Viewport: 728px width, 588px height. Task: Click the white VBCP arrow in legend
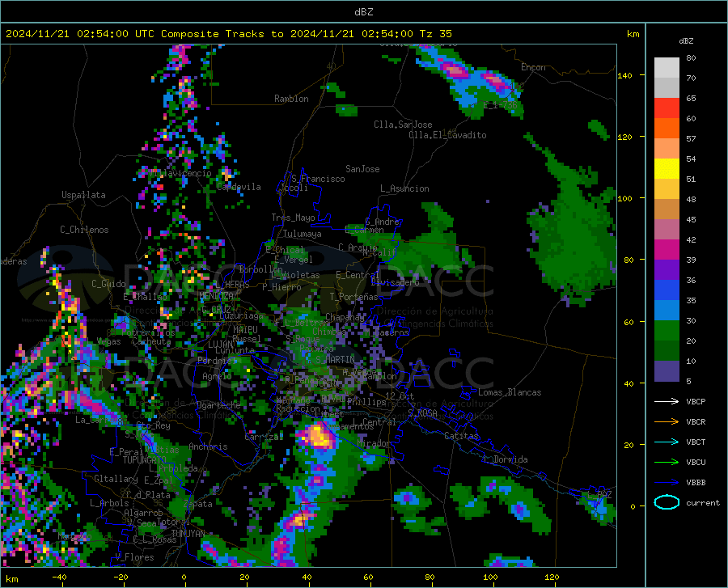[x=667, y=401]
